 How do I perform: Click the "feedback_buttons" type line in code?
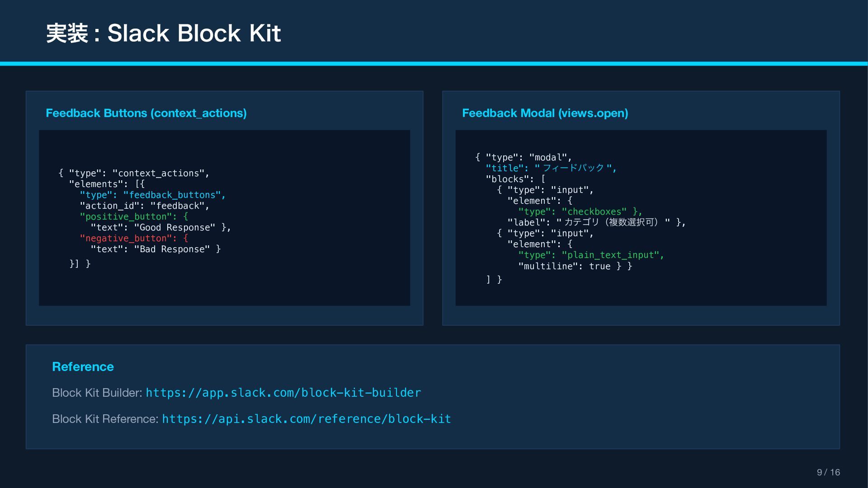(x=152, y=195)
